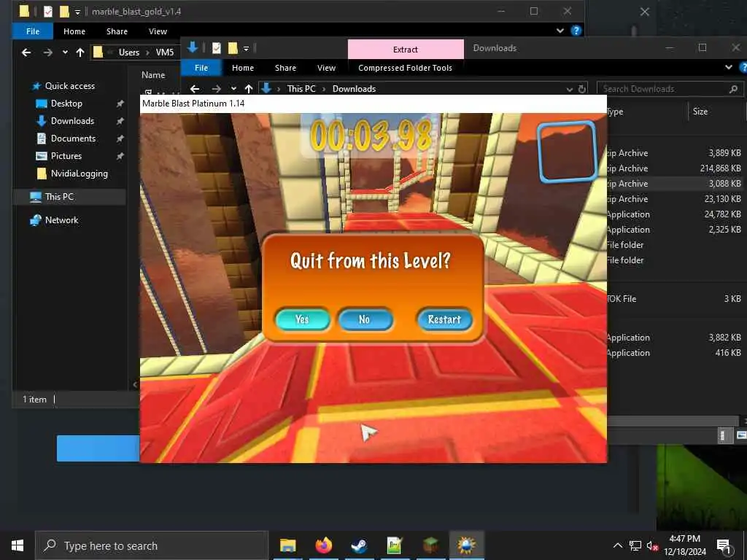Screen dimensions: 747x560
Task: Click the taskbar search box
Action: coord(152,545)
